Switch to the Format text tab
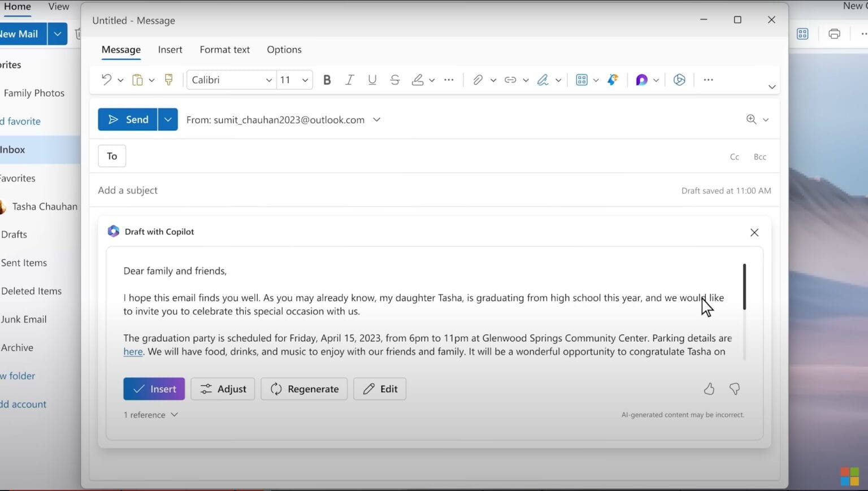This screenshot has width=868, height=491. point(224,50)
